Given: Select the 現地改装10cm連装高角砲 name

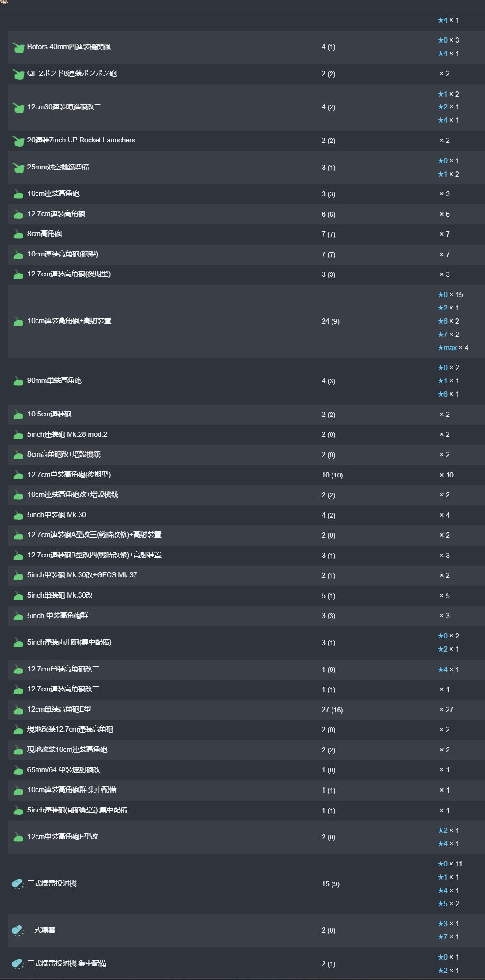Looking at the screenshot, I should coord(67,750).
